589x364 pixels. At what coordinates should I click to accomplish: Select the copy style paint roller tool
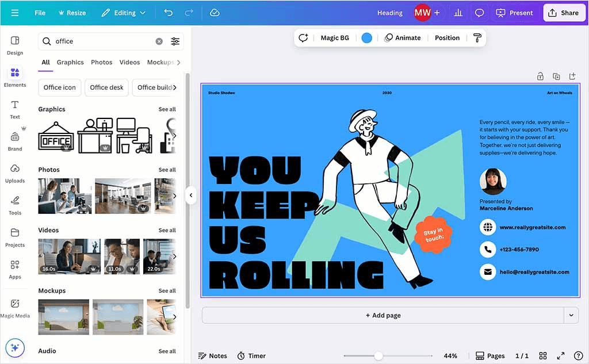(477, 37)
